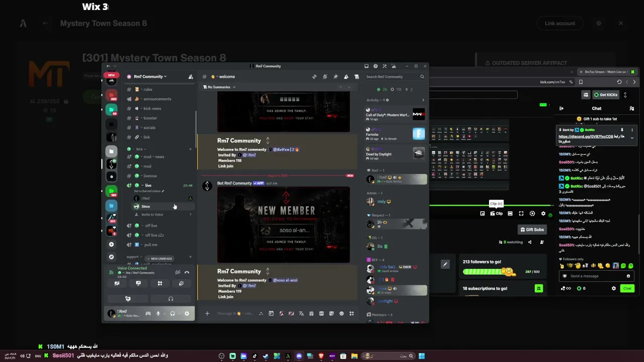Image resolution: width=644 pixels, height=362 pixels.
Task: Disconnect from voice with the hang-up icon
Action: (x=187, y=272)
